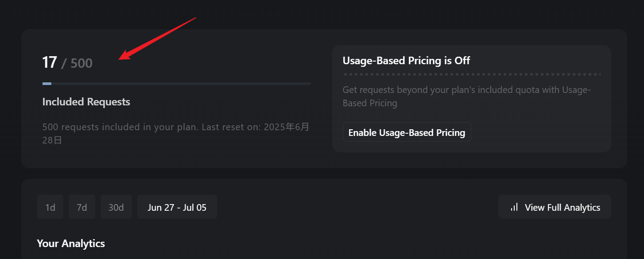The height and width of the screenshot is (259, 644).
Task: Click the 17 used requests count
Action: (50, 62)
